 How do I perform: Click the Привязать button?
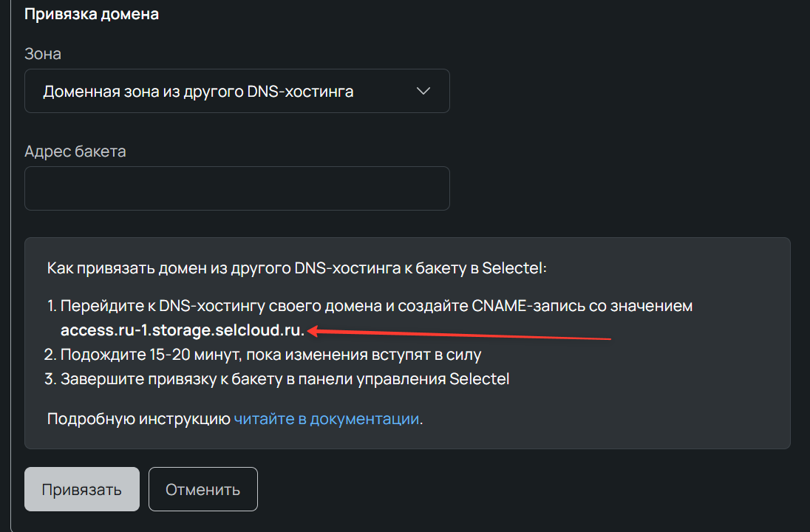(x=81, y=489)
